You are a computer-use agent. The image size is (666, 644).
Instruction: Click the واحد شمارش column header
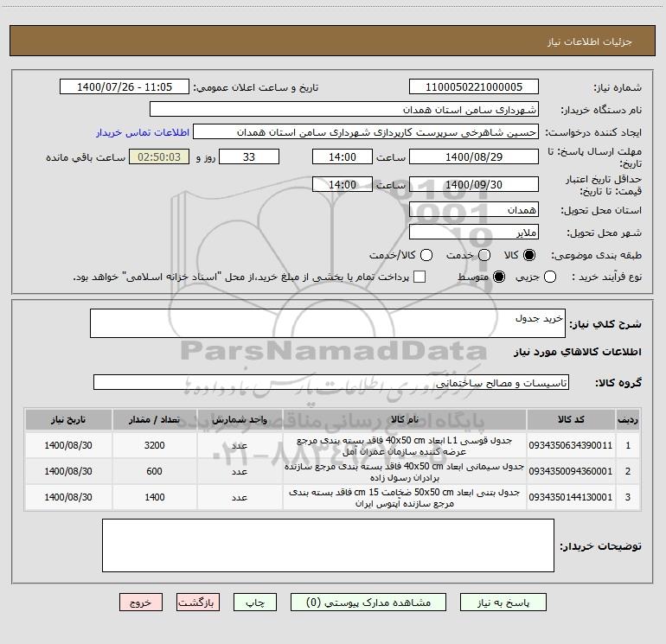tap(240, 420)
